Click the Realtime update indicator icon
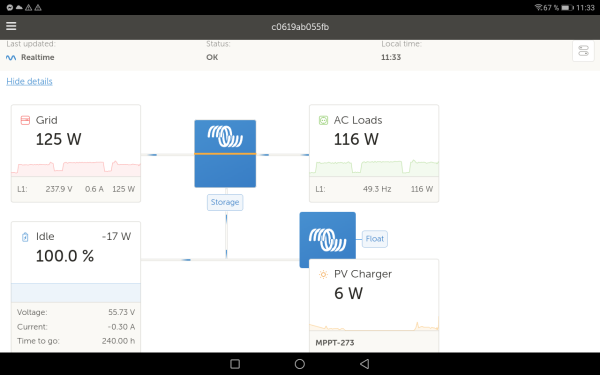 point(11,58)
